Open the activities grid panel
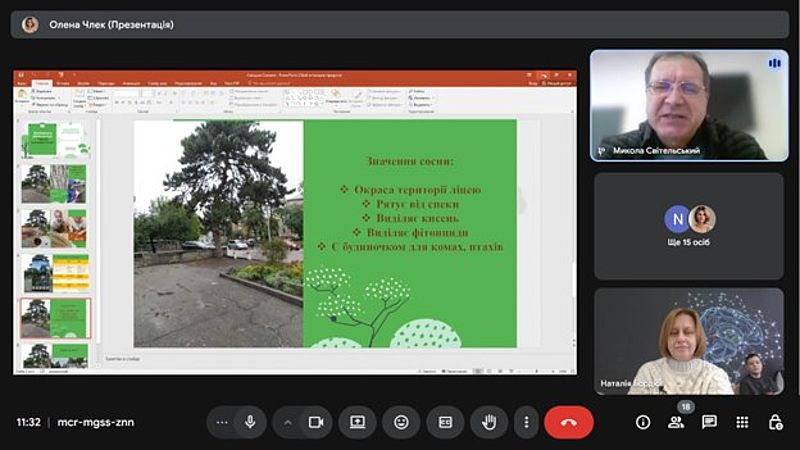The image size is (800, 450). 742,422
